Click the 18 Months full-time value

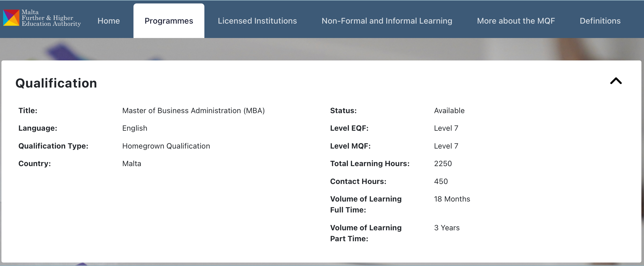[452, 199]
